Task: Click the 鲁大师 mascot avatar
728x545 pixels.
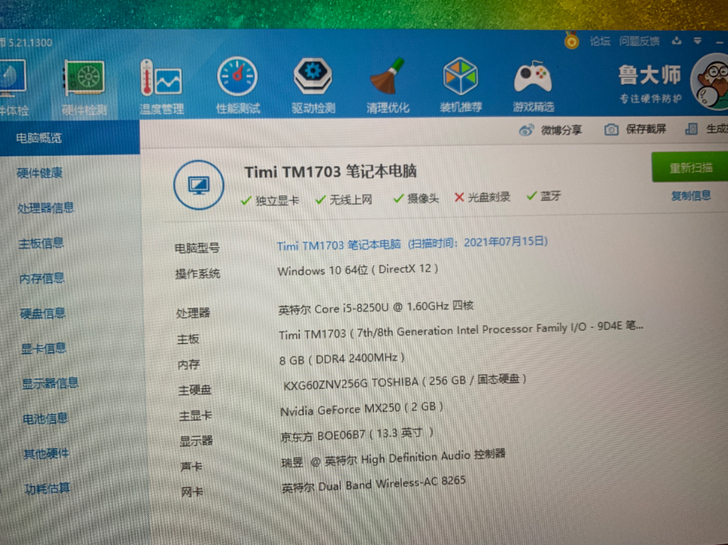Action: pyautogui.click(x=710, y=82)
